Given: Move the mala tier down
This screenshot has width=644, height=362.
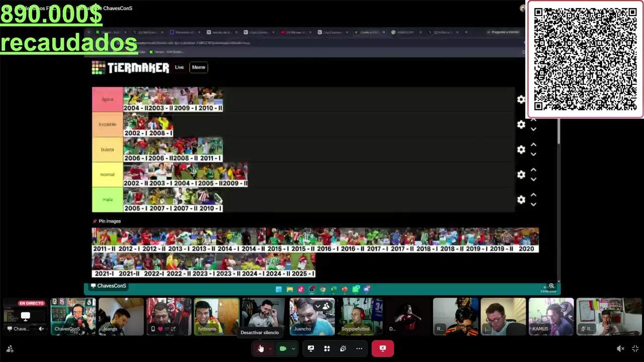Looking at the screenshot, I should (533, 204).
